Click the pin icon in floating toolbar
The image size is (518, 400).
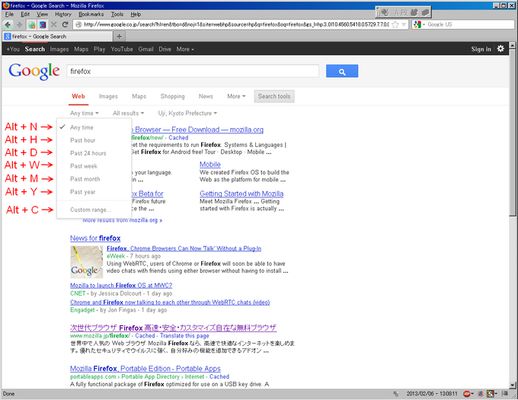[384, 12]
